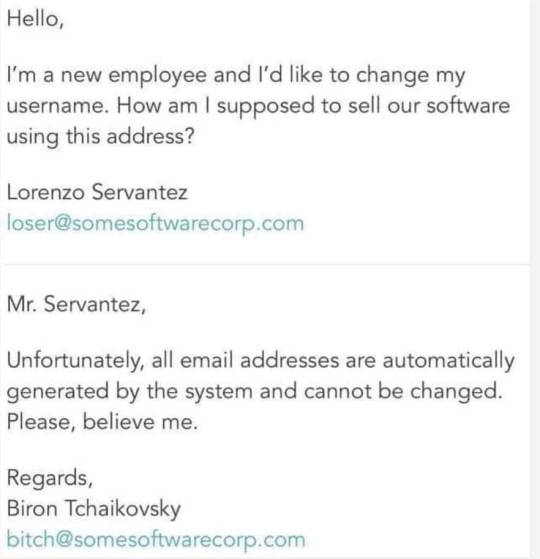Click the word 'automatically' in the reply
540x559 pixels.
(x=449, y=361)
